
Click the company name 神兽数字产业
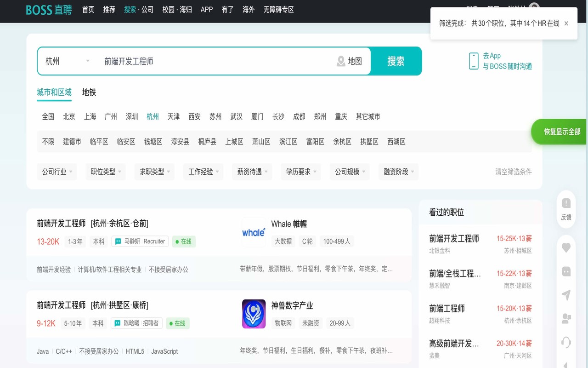click(x=292, y=305)
